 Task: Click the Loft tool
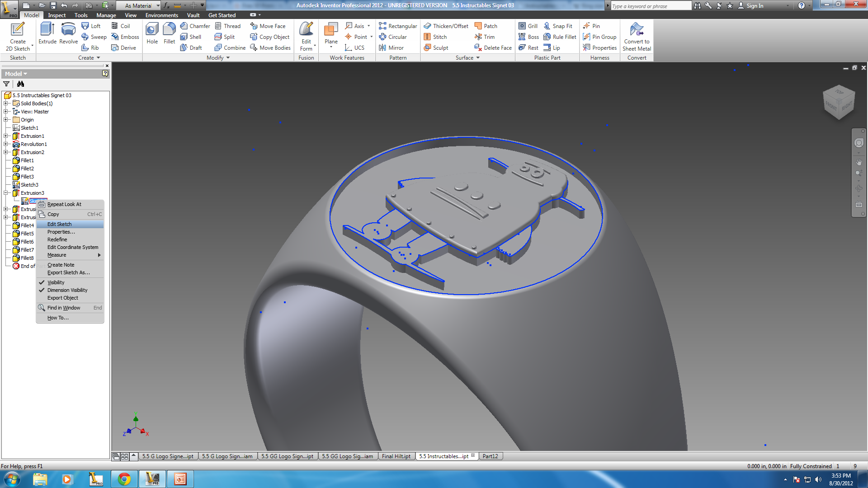[x=91, y=26]
